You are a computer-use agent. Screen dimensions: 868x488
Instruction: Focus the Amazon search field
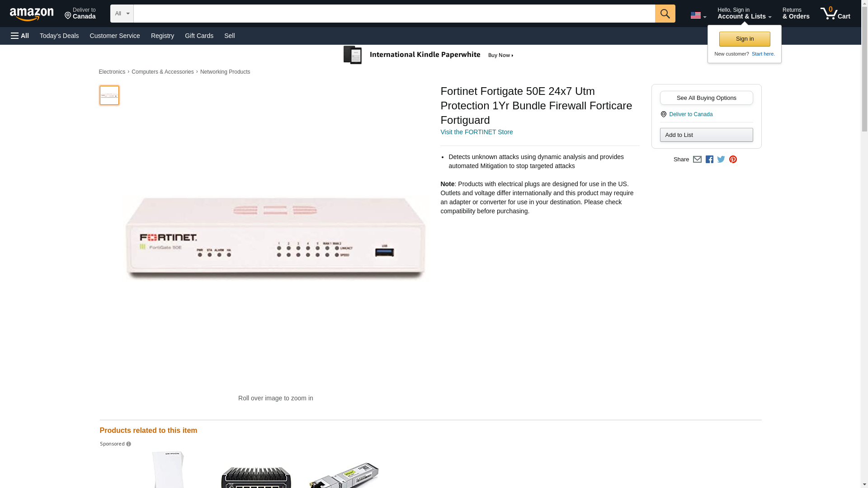tap(394, 14)
